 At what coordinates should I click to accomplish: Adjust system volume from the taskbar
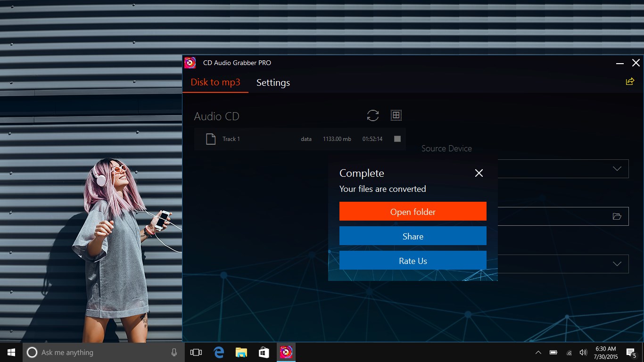tap(583, 352)
